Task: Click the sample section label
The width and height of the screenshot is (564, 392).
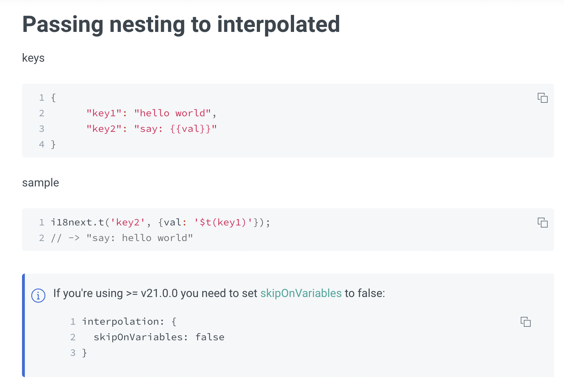Action: point(40,183)
